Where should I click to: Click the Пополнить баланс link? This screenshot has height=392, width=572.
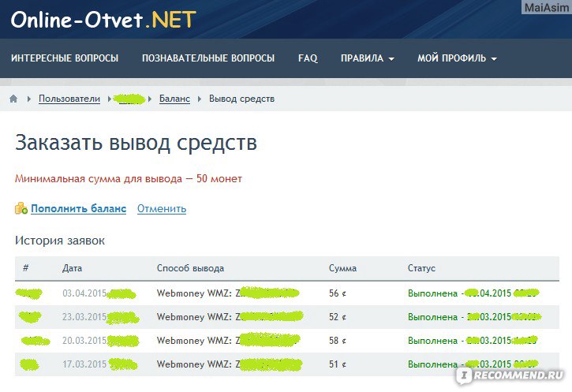78,208
